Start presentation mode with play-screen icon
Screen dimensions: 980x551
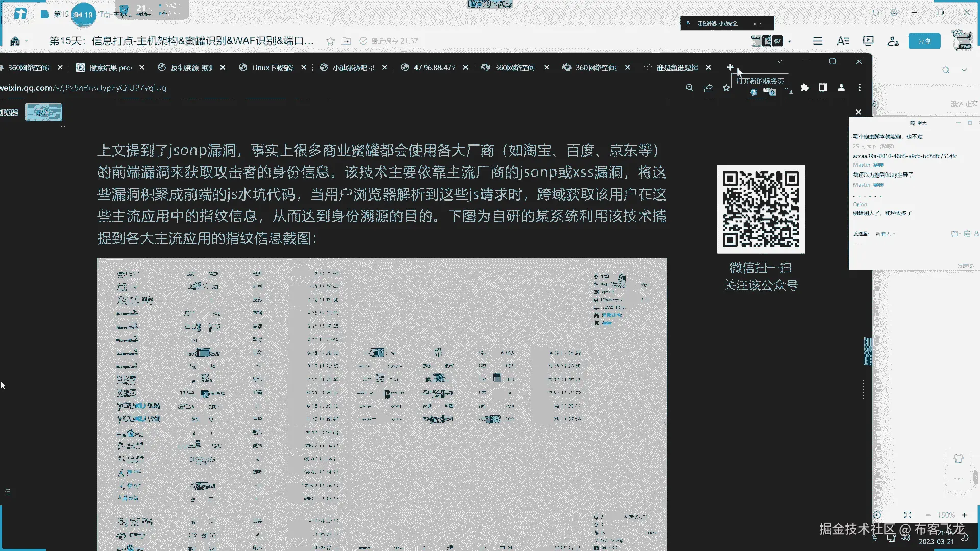pyautogui.click(x=868, y=41)
